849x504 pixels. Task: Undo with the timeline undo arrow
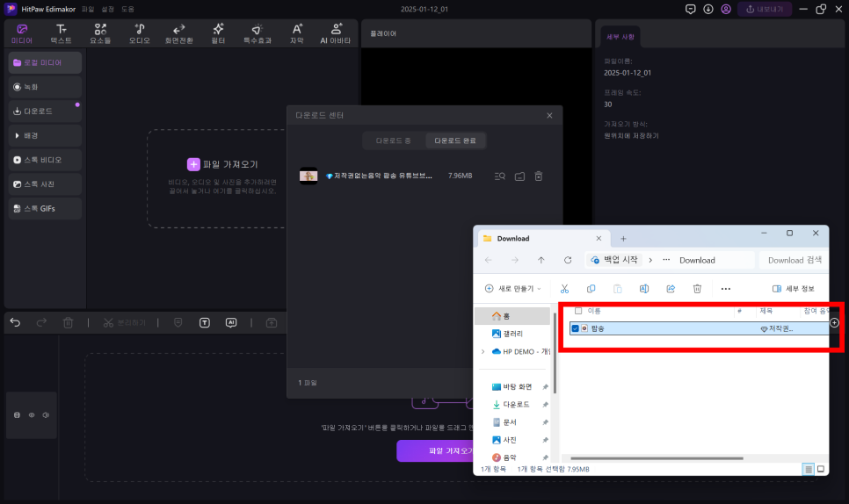[x=15, y=323]
